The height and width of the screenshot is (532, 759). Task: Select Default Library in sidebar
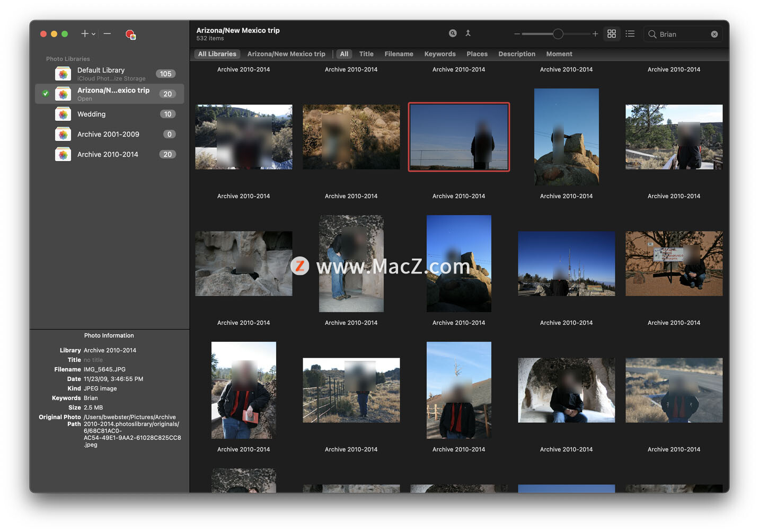click(x=110, y=74)
